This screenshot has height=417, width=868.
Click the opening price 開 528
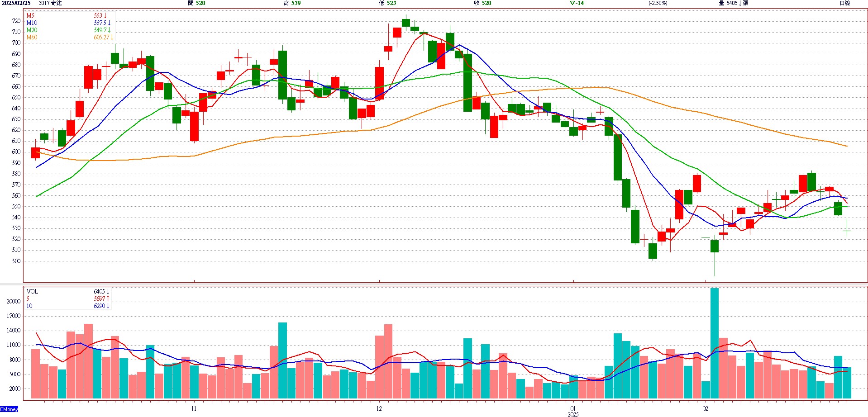tap(196, 3)
